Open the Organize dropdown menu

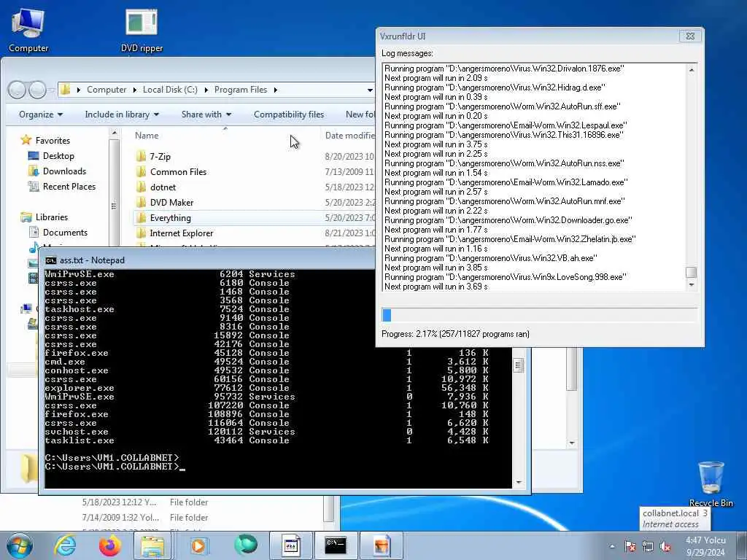point(41,114)
